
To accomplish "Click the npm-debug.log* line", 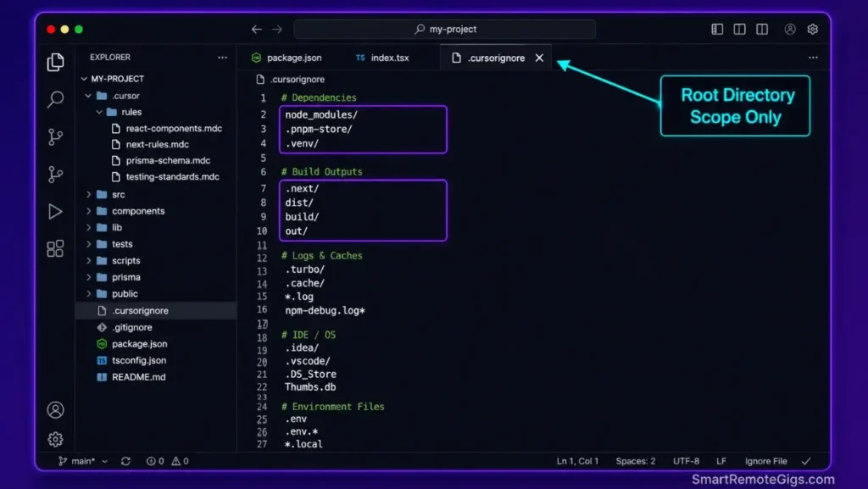I will click(325, 311).
